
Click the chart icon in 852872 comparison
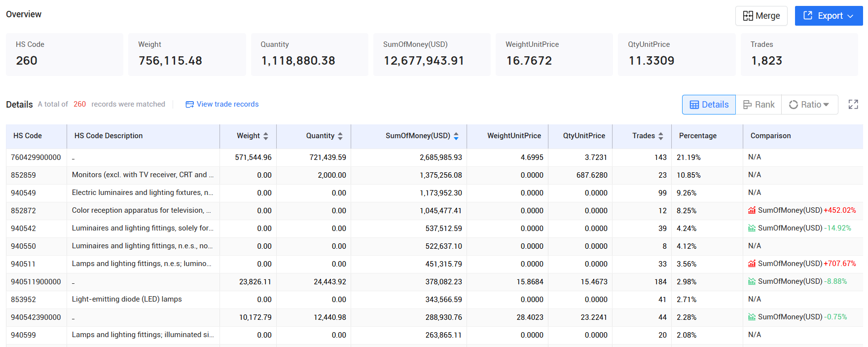[x=752, y=210]
